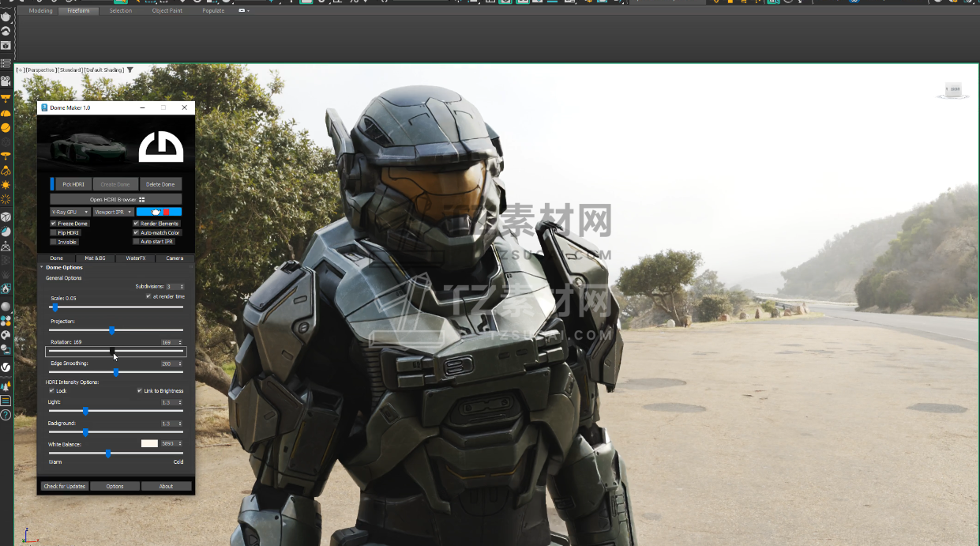
Task: Click the Projection slider handle
Action: click(112, 330)
